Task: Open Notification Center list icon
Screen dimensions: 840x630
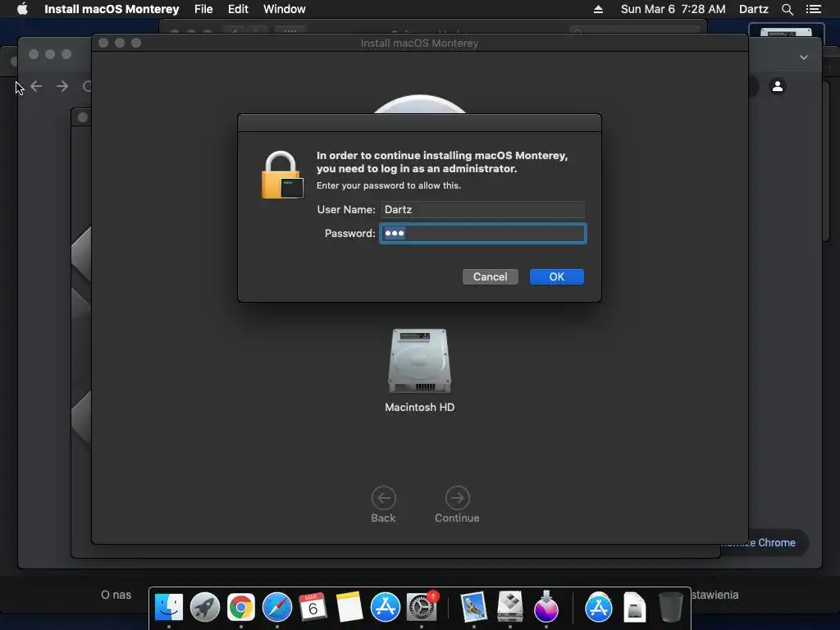Action: point(813,9)
